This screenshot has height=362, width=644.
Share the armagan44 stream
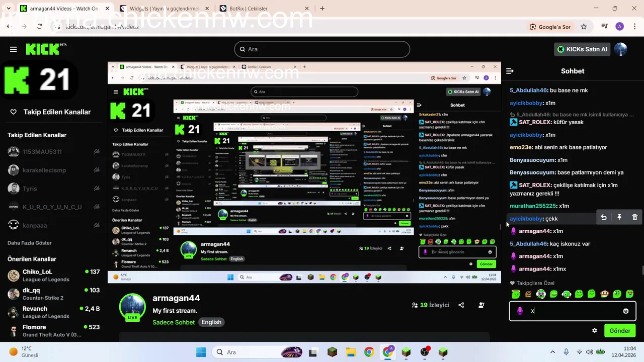pyautogui.click(x=461, y=305)
